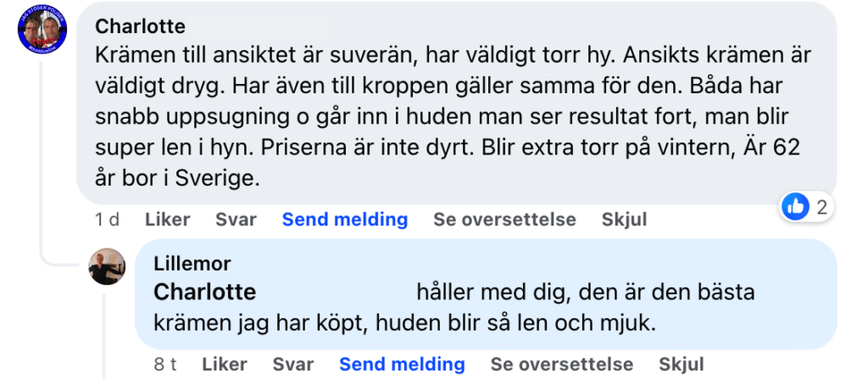Like Lillemor's reply with Liker
The image size is (868, 379).
point(225,365)
